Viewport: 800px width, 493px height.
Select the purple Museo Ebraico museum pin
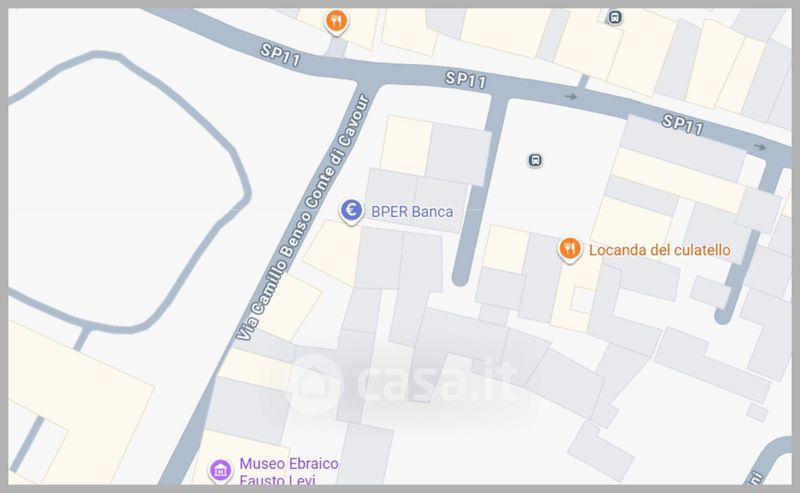coord(220,470)
